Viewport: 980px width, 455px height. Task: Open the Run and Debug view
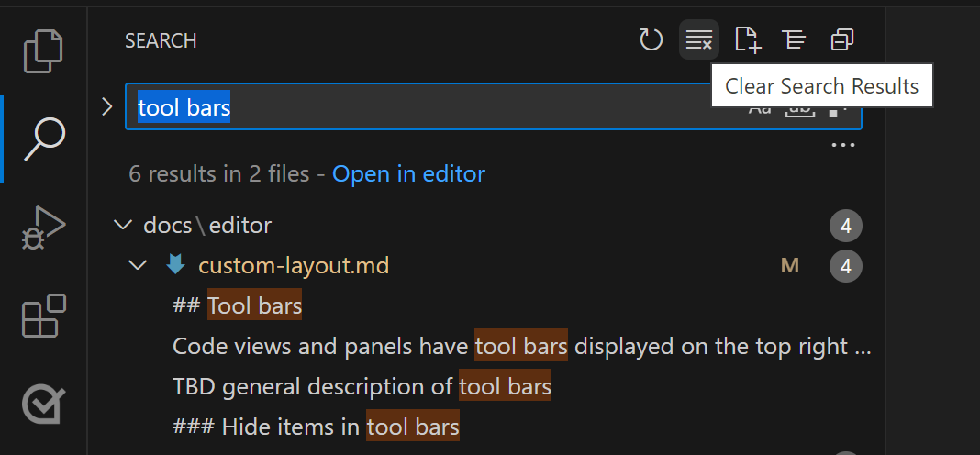coord(43,227)
